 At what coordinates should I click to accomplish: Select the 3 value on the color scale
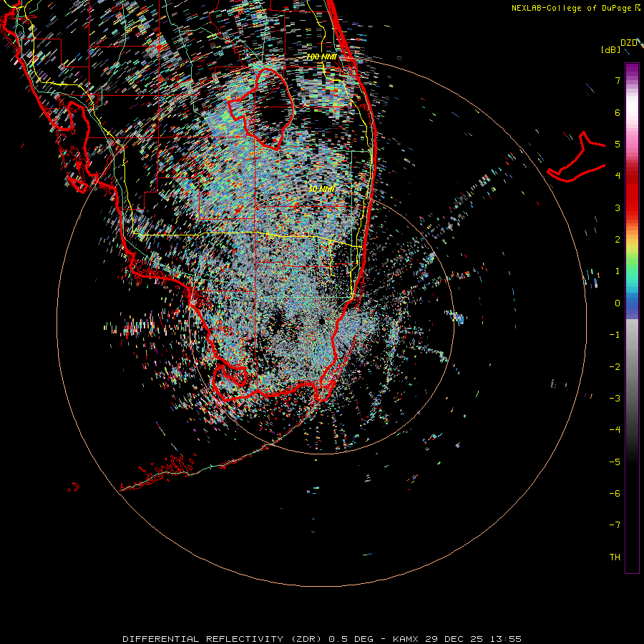point(618,208)
